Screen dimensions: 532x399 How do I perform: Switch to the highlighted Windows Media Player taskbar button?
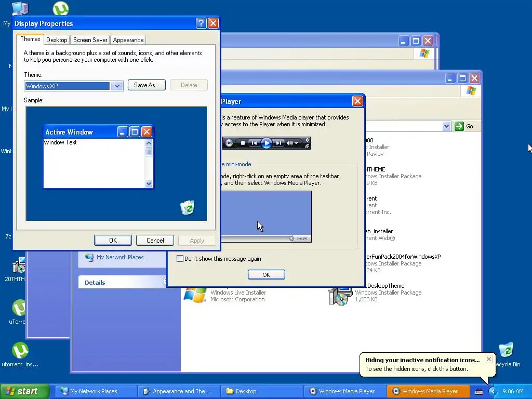[x=428, y=391]
